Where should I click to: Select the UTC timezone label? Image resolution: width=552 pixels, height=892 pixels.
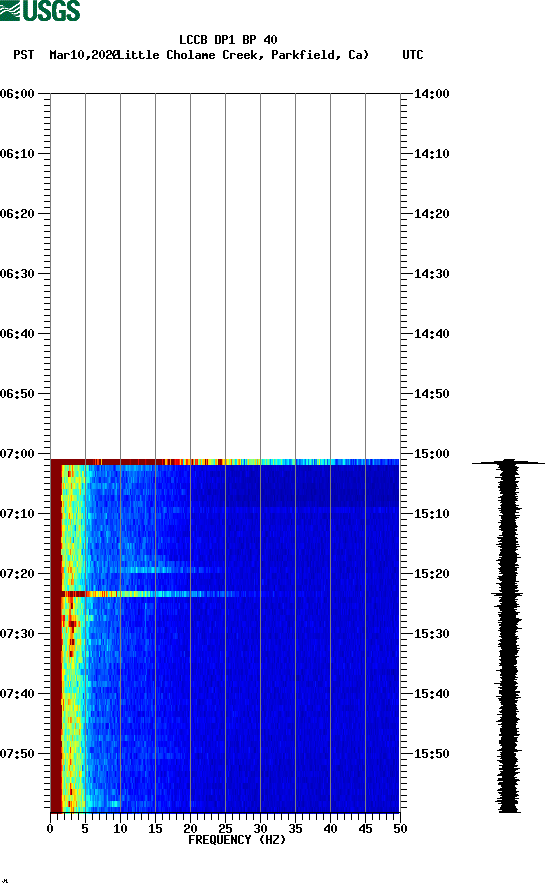[x=413, y=55]
